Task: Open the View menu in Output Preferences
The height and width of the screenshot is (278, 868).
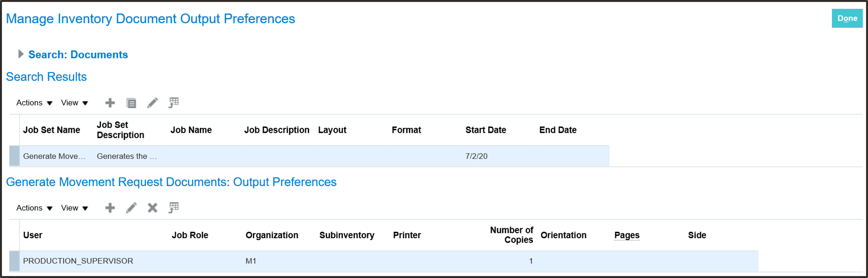Action: point(74,208)
